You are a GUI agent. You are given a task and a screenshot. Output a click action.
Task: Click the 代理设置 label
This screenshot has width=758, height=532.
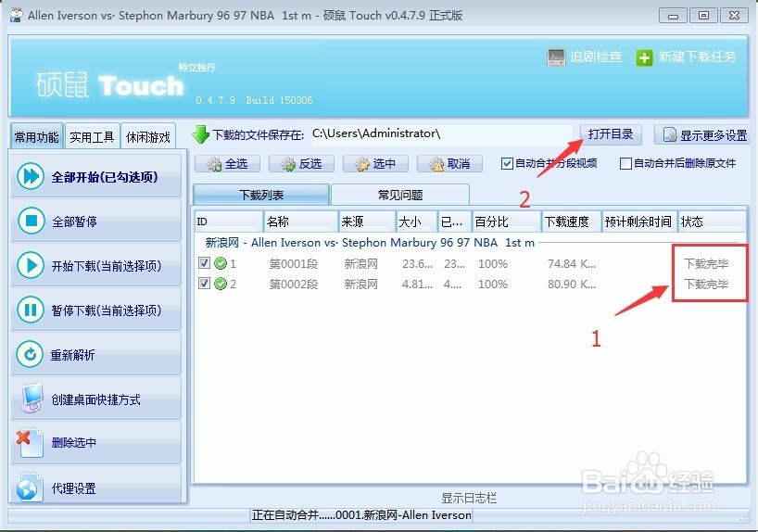tap(73, 488)
